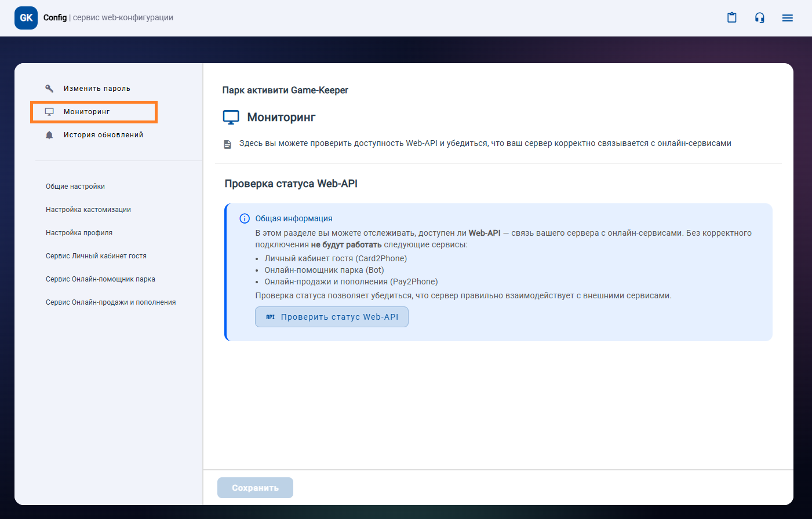Viewport: 812px width, 519px height.
Task: Click the key icon beside Изменить пароль
Action: pos(49,89)
